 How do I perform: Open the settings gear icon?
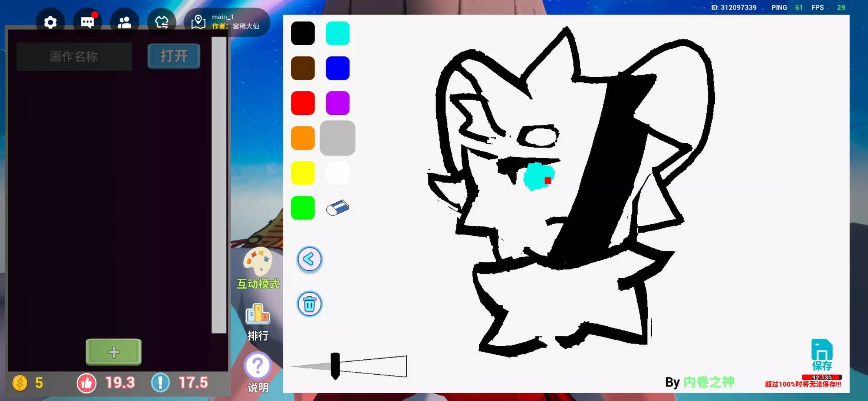[x=50, y=22]
